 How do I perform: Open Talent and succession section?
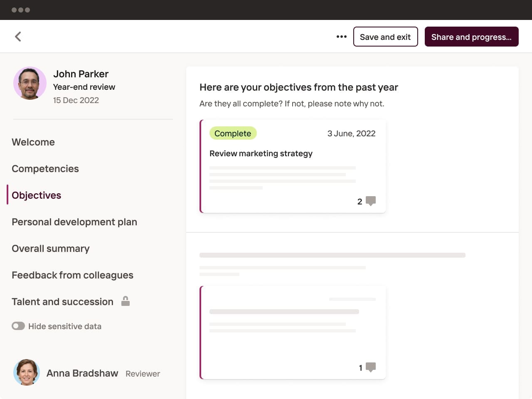point(62,302)
